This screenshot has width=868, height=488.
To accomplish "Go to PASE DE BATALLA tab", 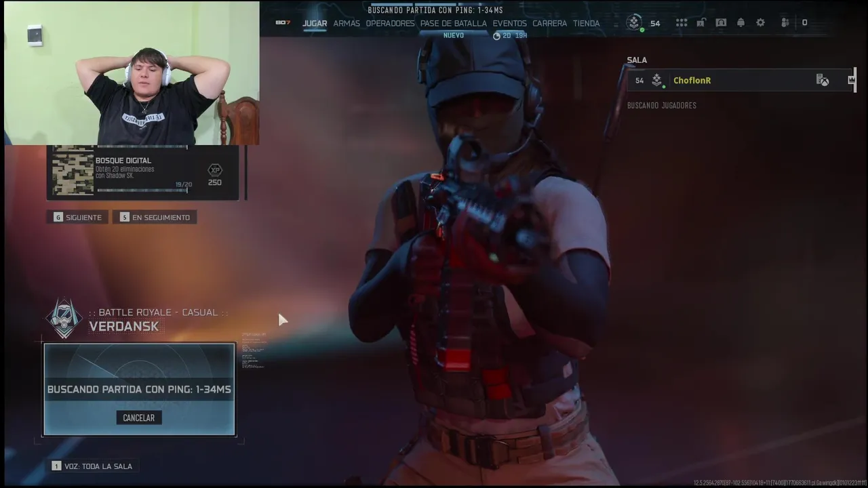I will pyautogui.click(x=454, y=23).
